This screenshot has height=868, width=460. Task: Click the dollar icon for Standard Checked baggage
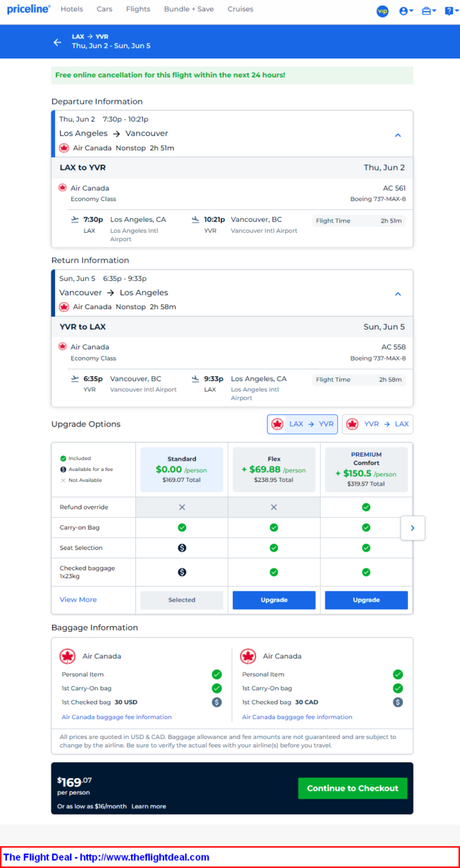(x=182, y=572)
